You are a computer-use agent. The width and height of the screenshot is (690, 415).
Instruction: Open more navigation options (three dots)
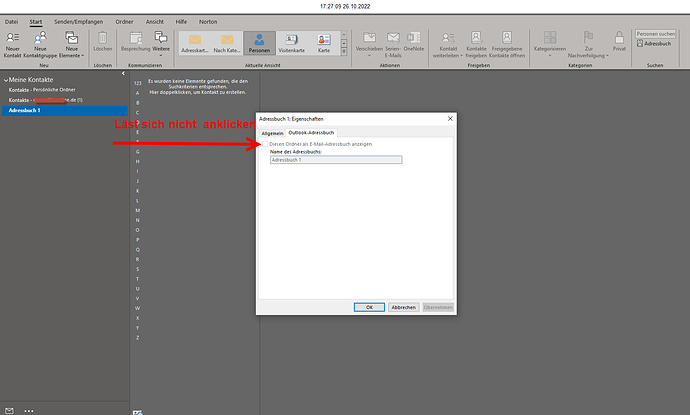29,411
